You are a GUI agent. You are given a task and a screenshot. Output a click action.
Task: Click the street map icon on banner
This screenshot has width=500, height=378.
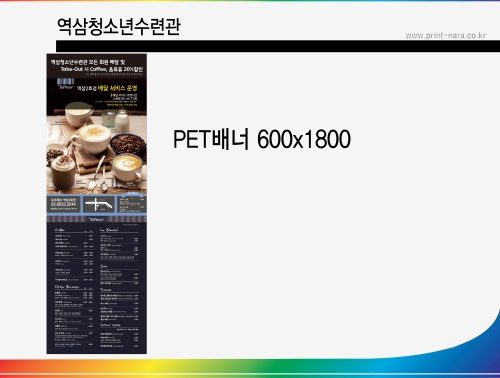pos(99,204)
